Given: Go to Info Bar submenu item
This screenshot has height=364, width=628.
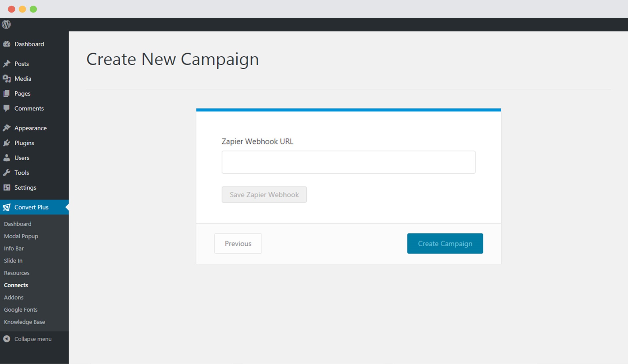Looking at the screenshot, I should pyautogui.click(x=14, y=248).
